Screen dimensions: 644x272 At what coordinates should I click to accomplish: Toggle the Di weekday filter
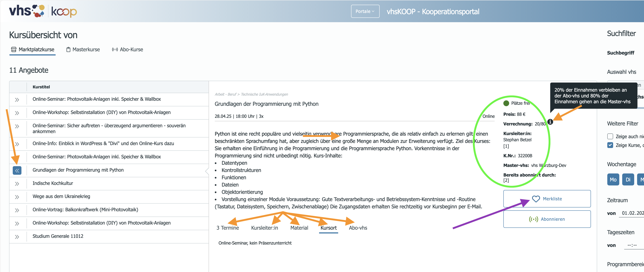coord(628,180)
